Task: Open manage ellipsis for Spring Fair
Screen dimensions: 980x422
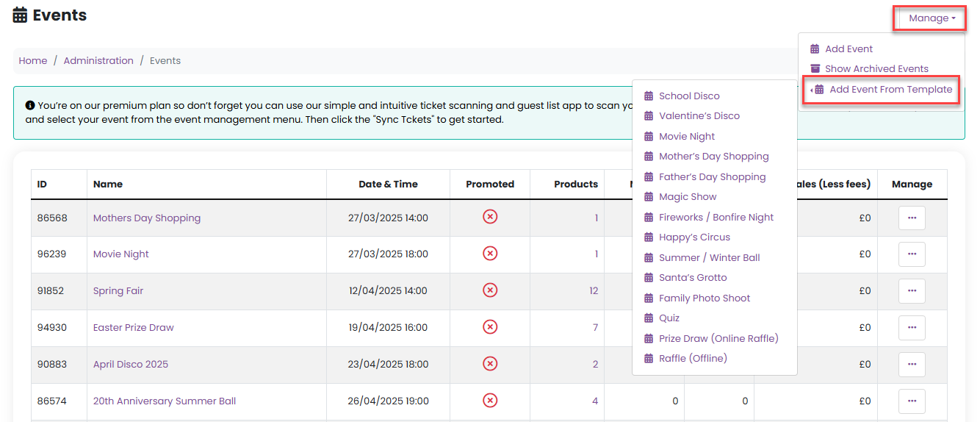Action: [912, 291]
